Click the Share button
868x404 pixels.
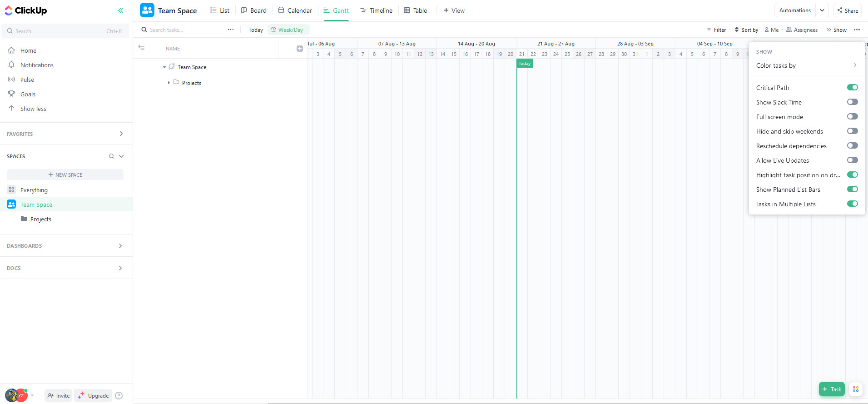click(848, 10)
